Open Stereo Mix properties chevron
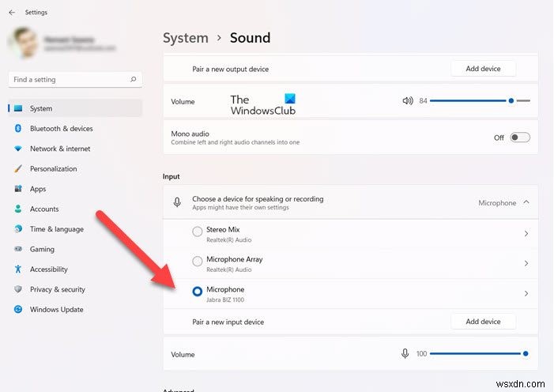Screen dimensions: 554x392 [x=526, y=234]
